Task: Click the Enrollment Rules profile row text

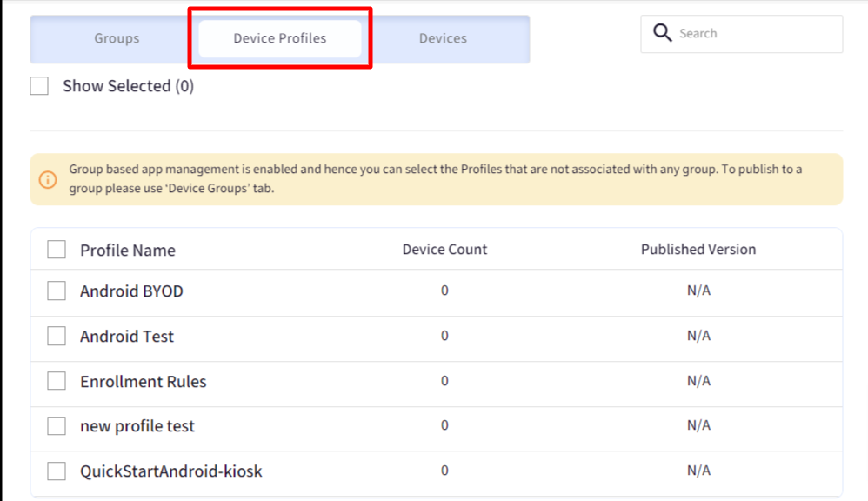Action: pos(144,382)
